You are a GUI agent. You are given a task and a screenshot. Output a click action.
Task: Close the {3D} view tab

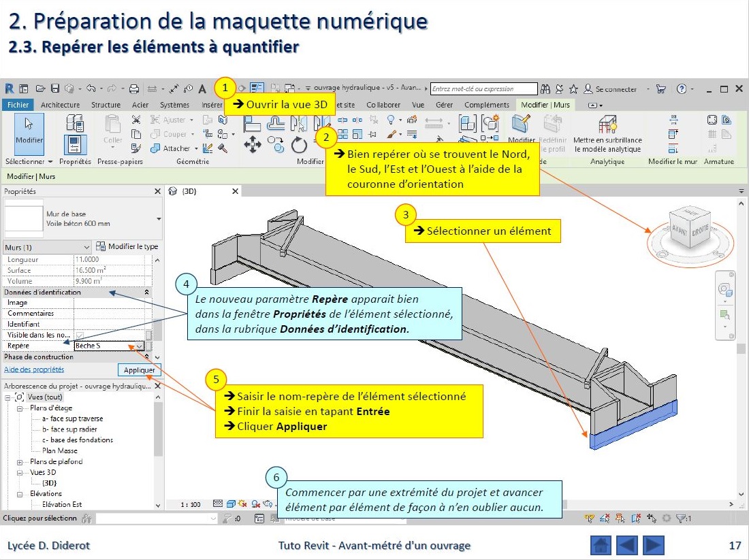click(x=235, y=191)
